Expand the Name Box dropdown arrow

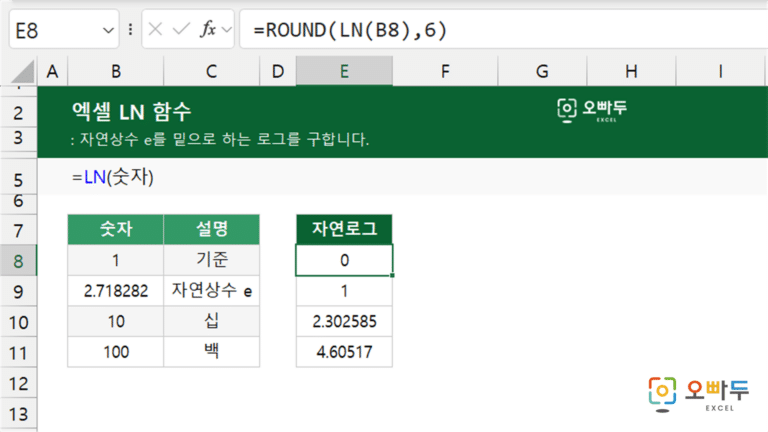click(x=108, y=30)
